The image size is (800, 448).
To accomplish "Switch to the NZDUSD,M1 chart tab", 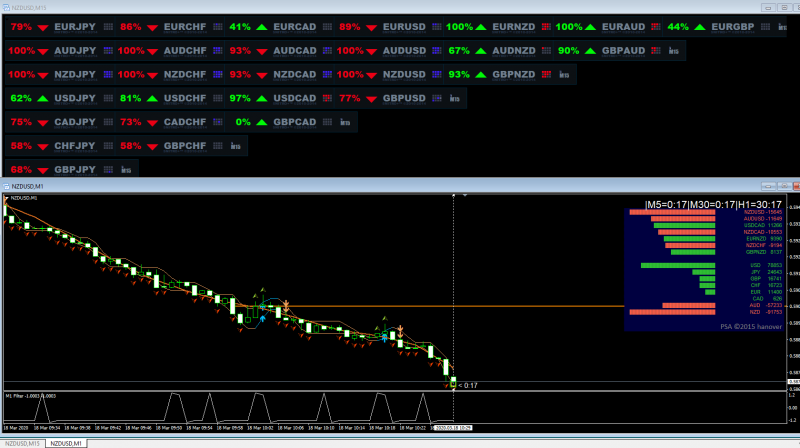I will coord(66,443).
